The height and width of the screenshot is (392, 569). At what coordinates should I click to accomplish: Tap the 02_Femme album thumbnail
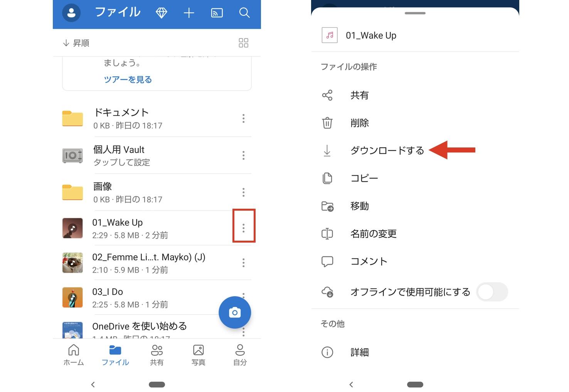coord(72,263)
